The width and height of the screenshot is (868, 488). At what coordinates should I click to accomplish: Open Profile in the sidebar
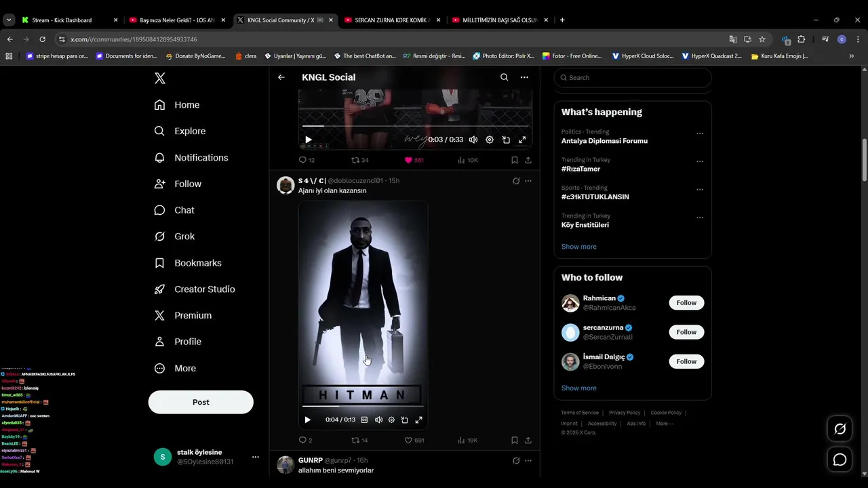click(x=178, y=342)
